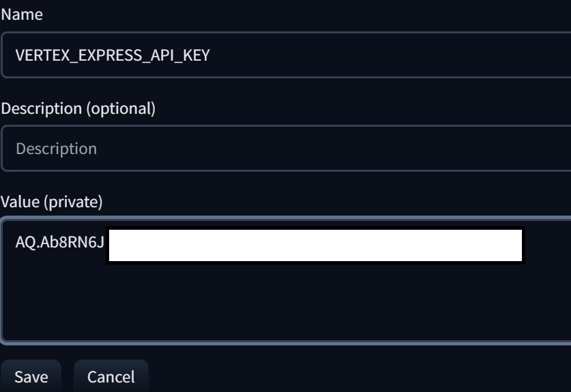Click the Description (optional) label
Viewport: 571px width, 392px height.
[78, 108]
